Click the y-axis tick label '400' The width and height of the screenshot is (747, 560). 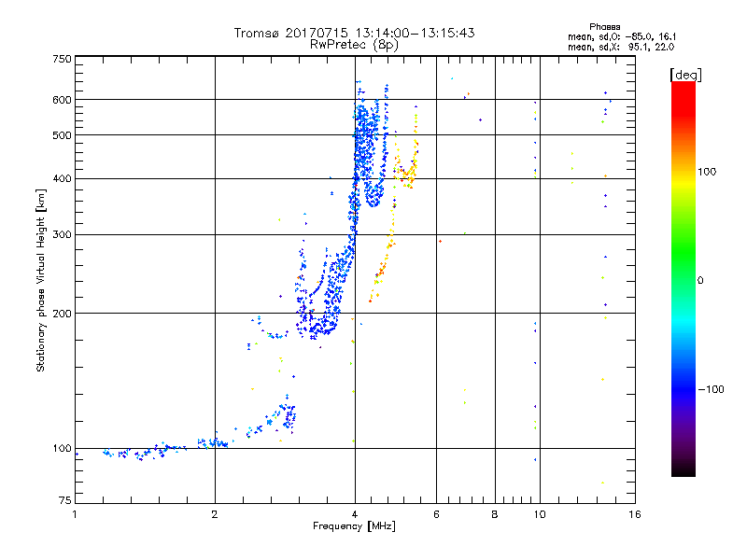[x=62, y=178]
